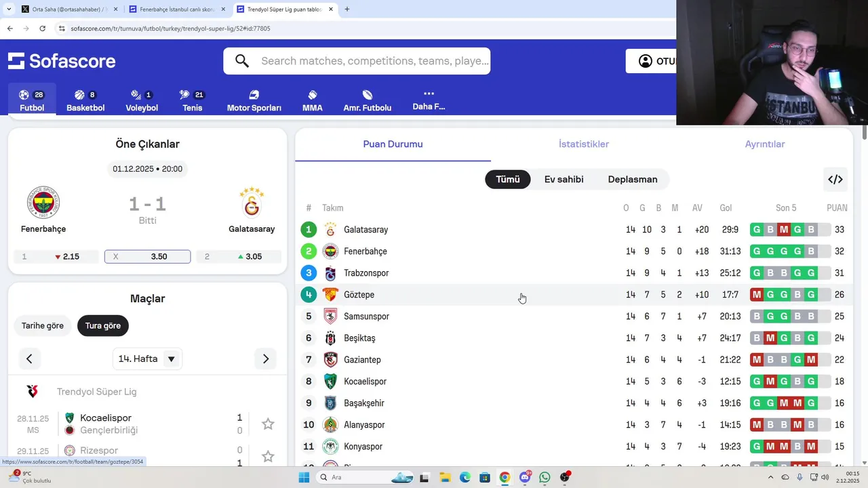Open WhatsApp from the taskbar
Viewport: 868px width, 488px height.
[545, 478]
